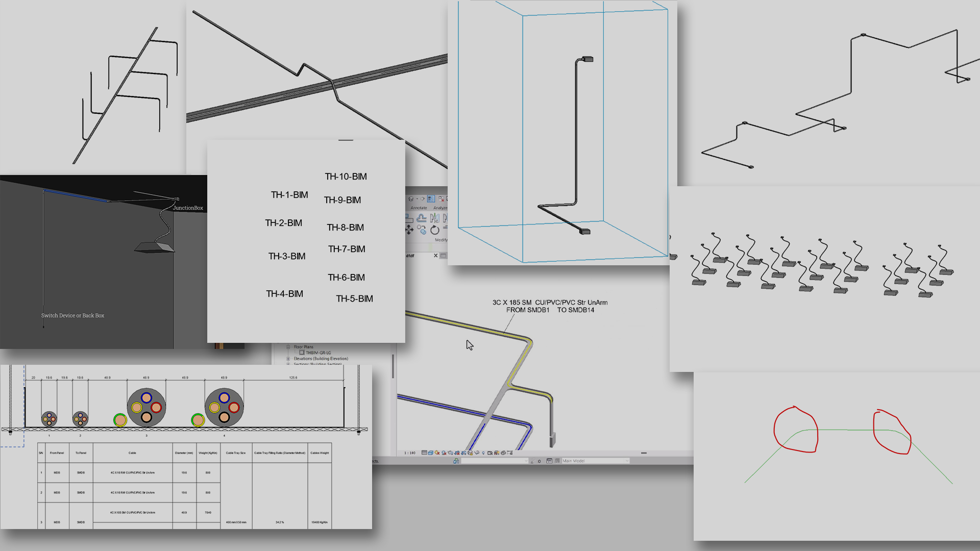Switch to the Analyze ribbon tab
980x551 pixels.
pos(440,208)
